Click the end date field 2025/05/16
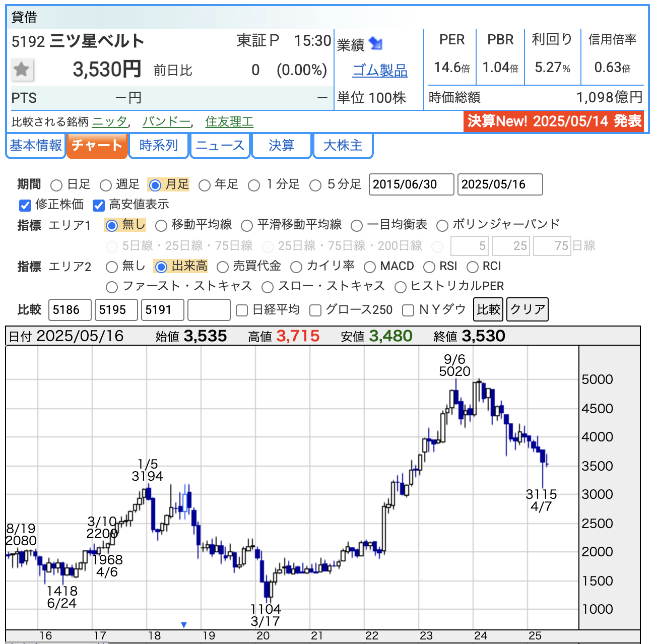The image size is (656, 644). [x=500, y=184]
